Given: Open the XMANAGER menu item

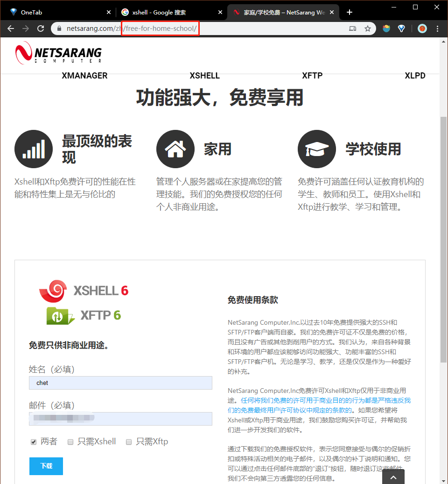Looking at the screenshot, I should point(84,76).
